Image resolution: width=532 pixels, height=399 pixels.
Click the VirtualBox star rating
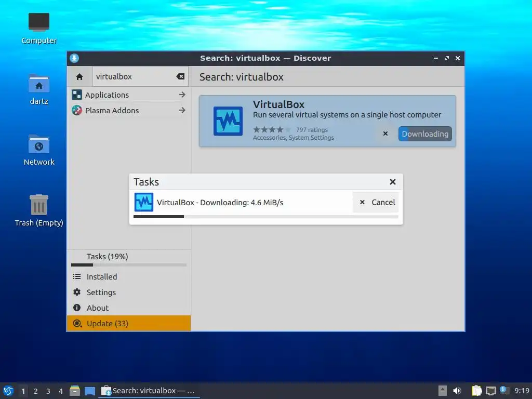tap(272, 129)
